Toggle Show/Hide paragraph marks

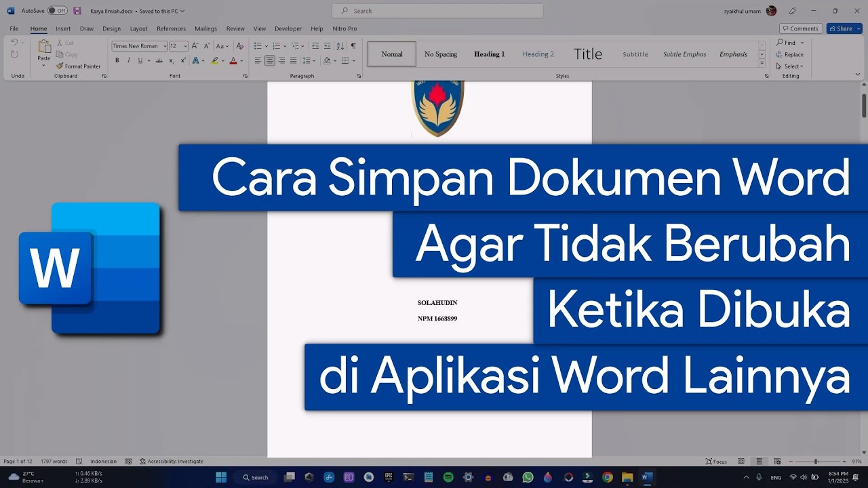tap(353, 46)
